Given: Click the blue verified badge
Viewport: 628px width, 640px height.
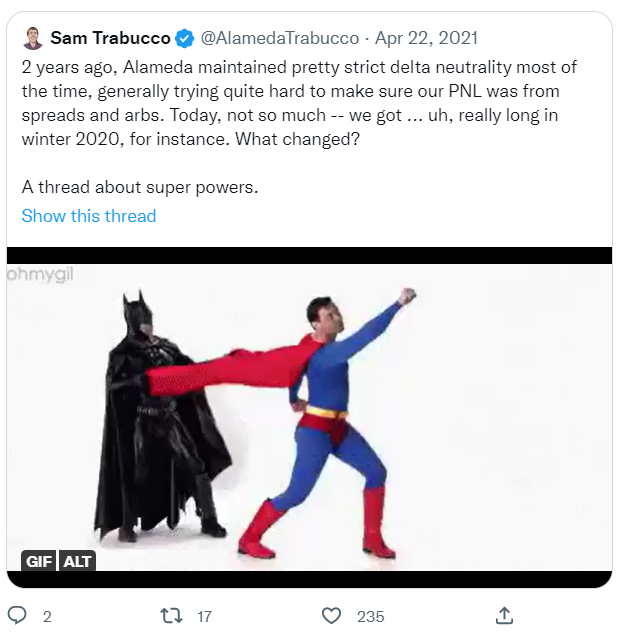Looking at the screenshot, I should coord(185,39).
